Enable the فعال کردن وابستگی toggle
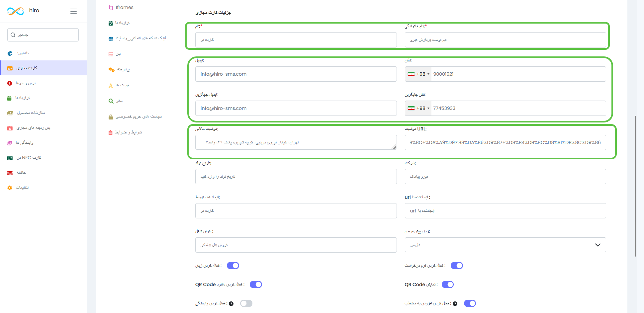Viewport: 644px width, 313px height. [246, 303]
